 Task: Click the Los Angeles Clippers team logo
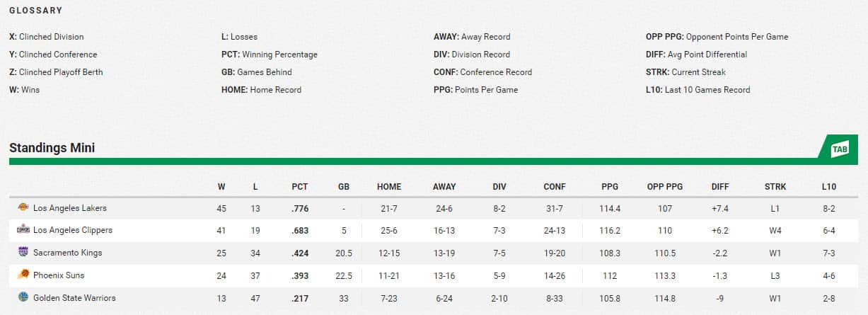[x=23, y=230]
